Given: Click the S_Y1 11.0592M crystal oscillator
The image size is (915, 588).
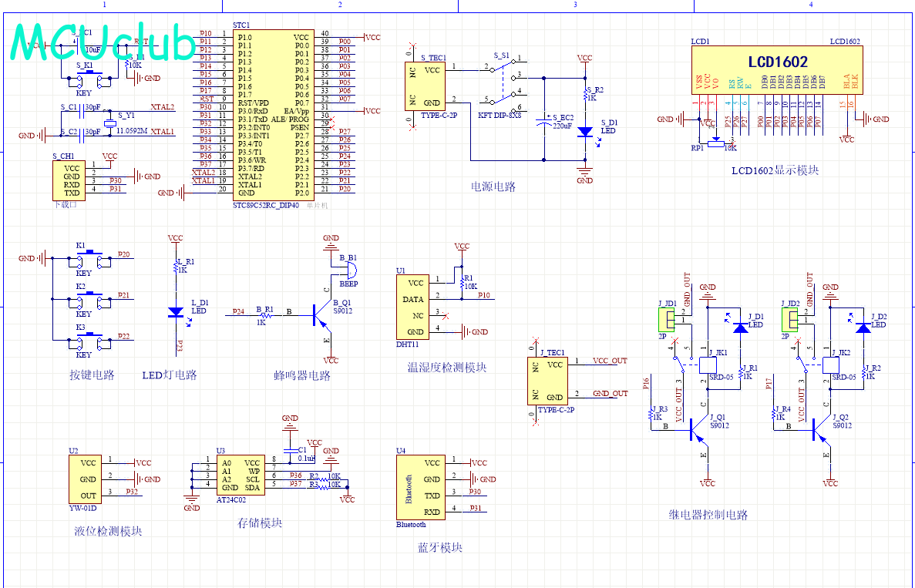Looking at the screenshot, I should [109, 123].
